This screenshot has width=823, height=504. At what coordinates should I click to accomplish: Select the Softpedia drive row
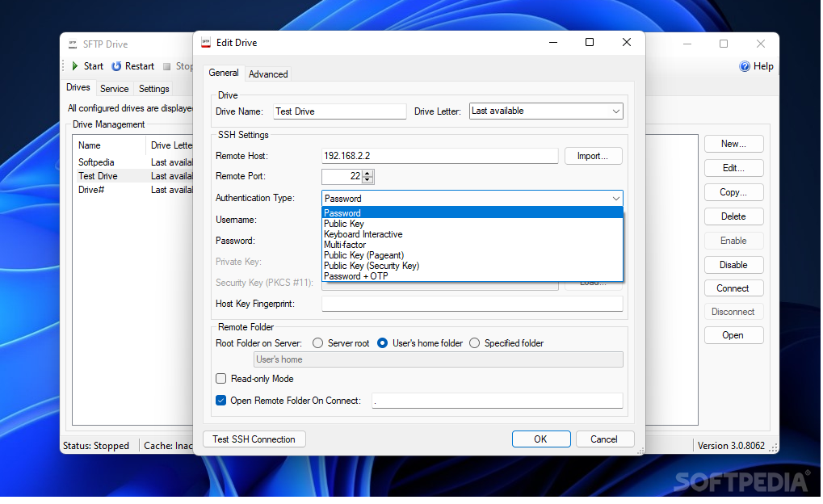[x=133, y=162]
